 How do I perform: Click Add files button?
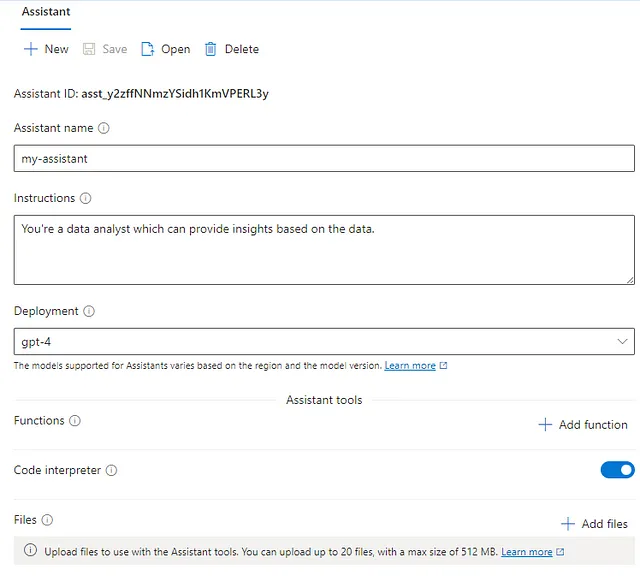[594, 524]
